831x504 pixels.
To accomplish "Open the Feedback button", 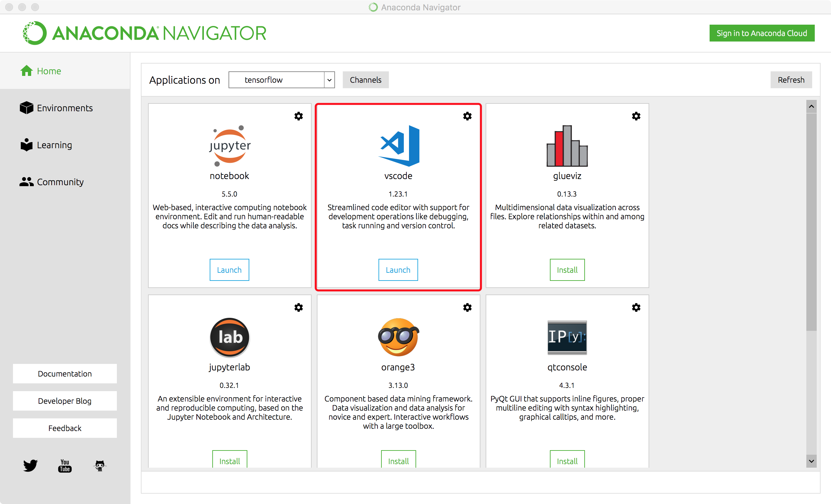I will 65,428.
